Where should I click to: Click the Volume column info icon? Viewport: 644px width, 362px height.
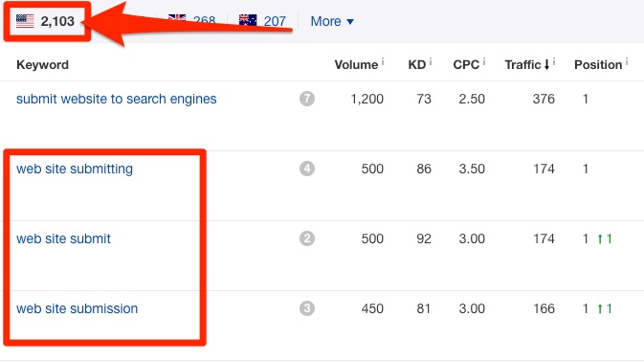pos(383,61)
